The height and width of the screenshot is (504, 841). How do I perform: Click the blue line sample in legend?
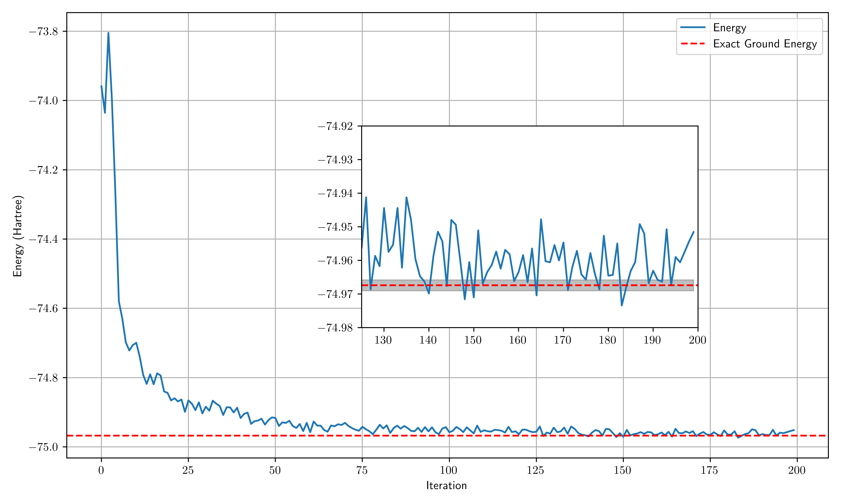click(x=693, y=28)
